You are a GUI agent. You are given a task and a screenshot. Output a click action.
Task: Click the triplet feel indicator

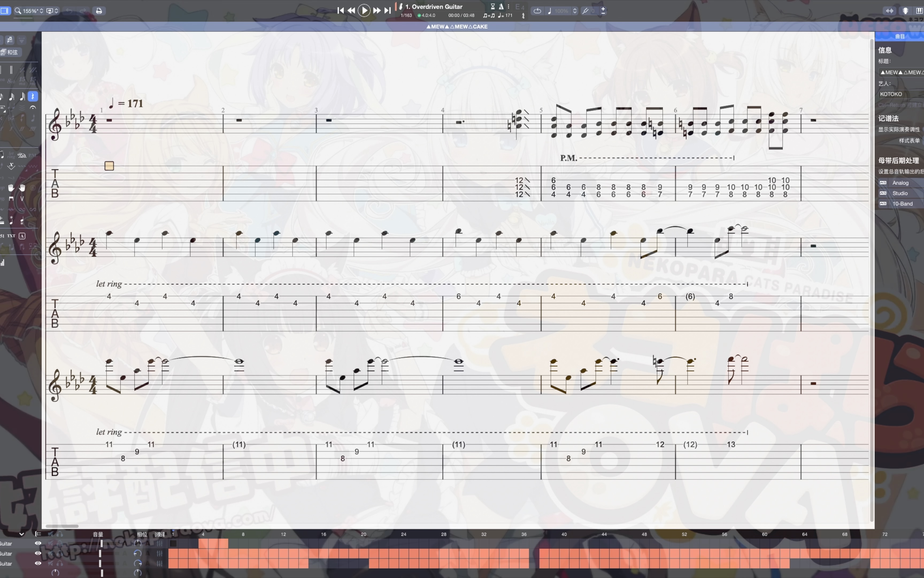click(489, 16)
